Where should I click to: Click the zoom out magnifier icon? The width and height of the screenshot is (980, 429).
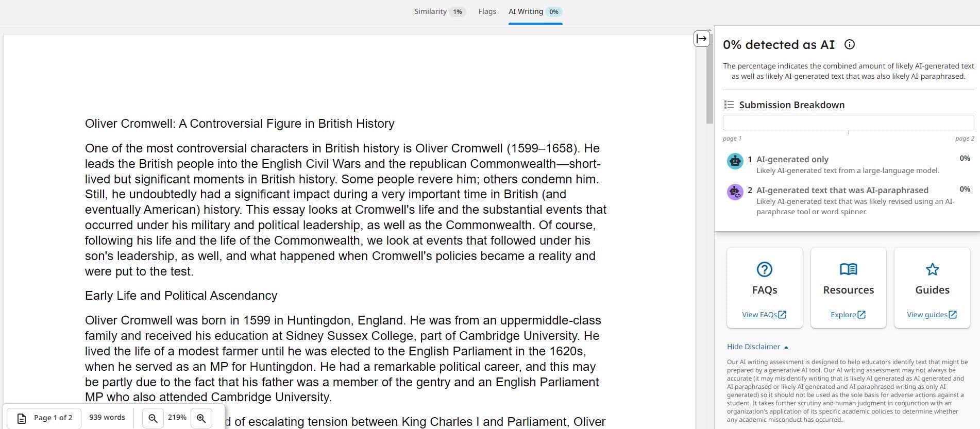click(x=153, y=418)
